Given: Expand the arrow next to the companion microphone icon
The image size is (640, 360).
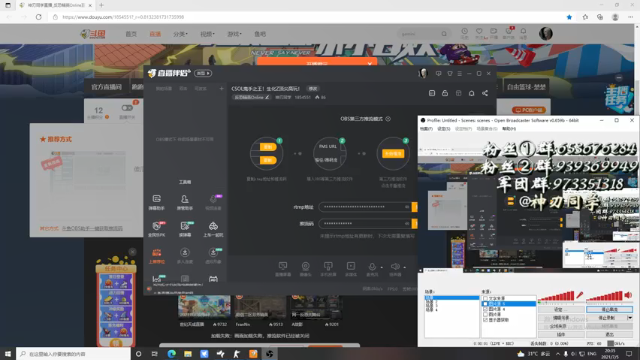Looking at the screenshot, I should [382, 267].
